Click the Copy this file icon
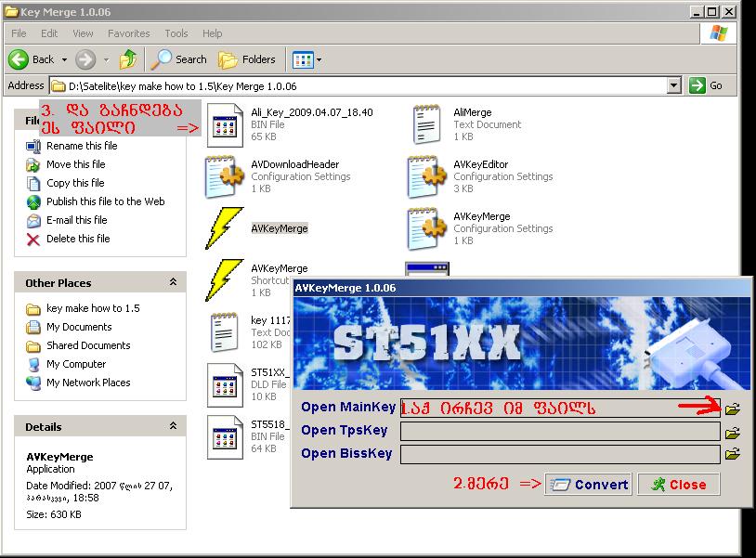Image resolution: width=756 pixels, height=558 pixels. (x=33, y=184)
